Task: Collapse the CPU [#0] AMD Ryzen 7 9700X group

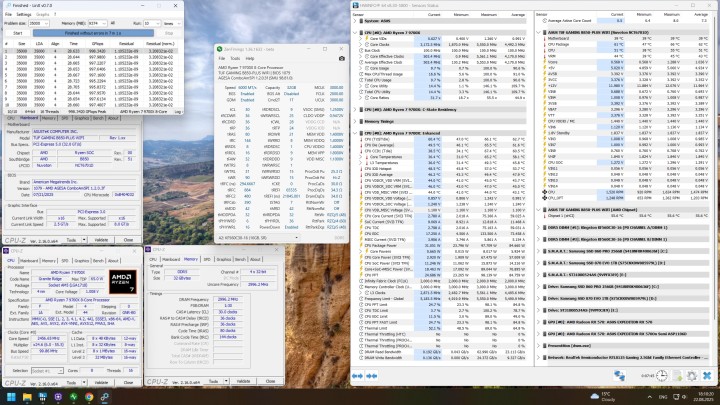Action: (355, 33)
